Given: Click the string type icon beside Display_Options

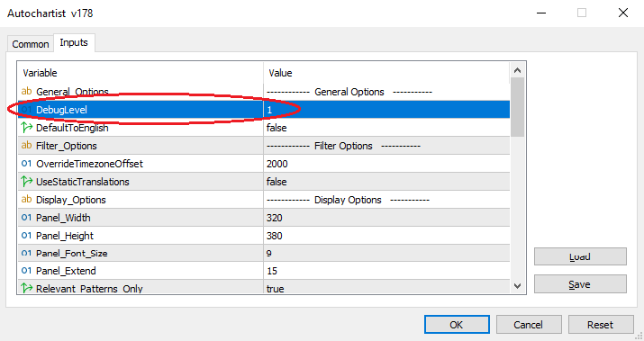Looking at the screenshot, I should tap(26, 200).
